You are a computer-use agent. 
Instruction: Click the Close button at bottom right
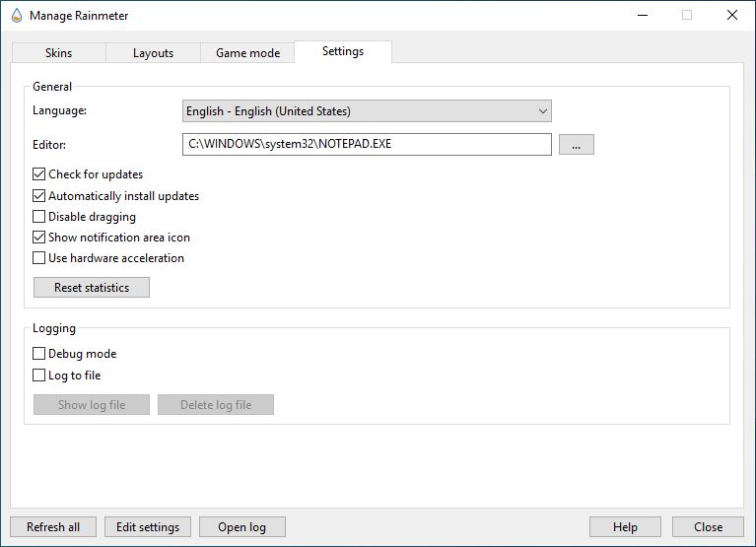[708, 526]
